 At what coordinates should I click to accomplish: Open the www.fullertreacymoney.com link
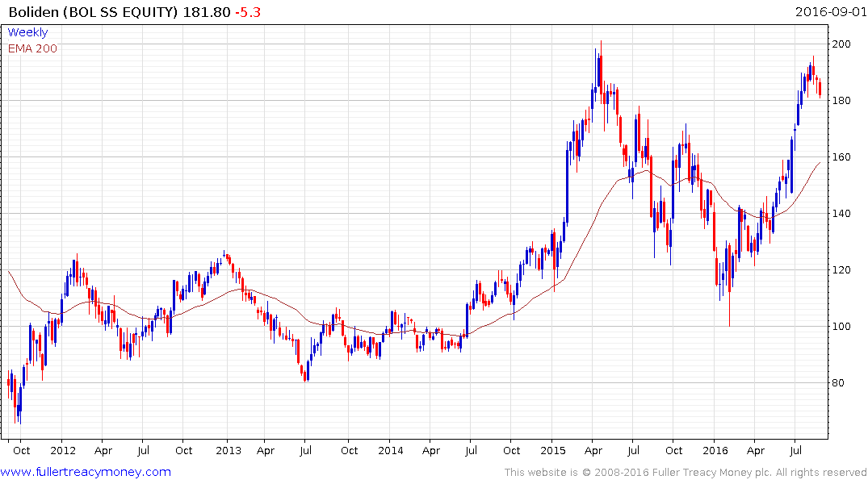[86, 472]
